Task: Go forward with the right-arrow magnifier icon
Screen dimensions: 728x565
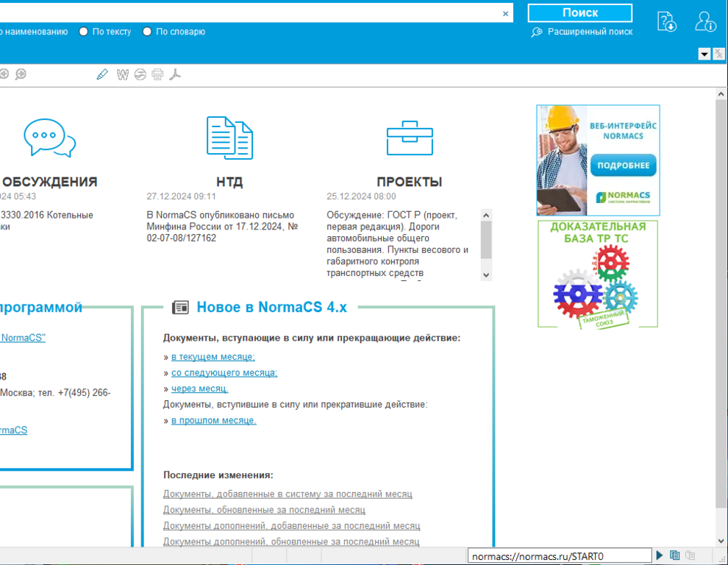Action: [21, 74]
